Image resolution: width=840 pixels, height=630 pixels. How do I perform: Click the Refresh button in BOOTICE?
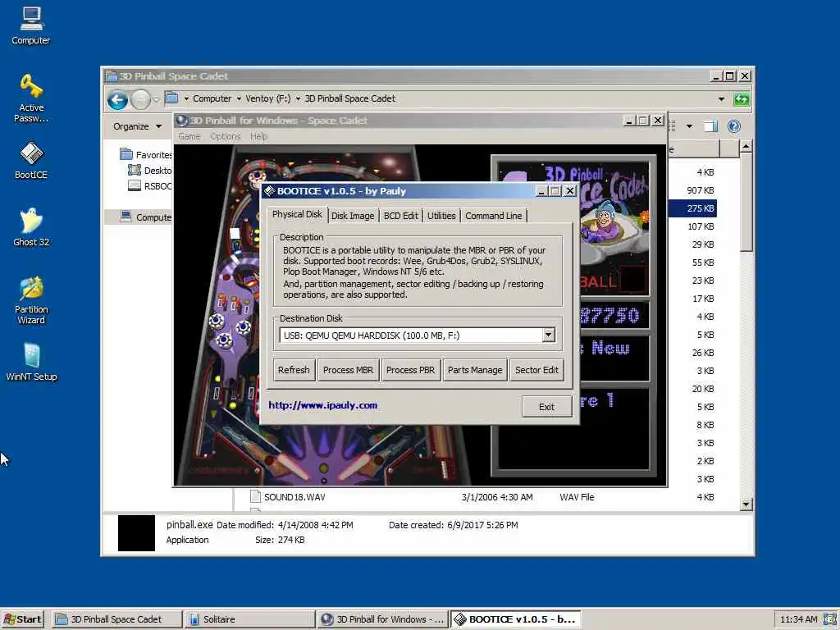point(294,370)
